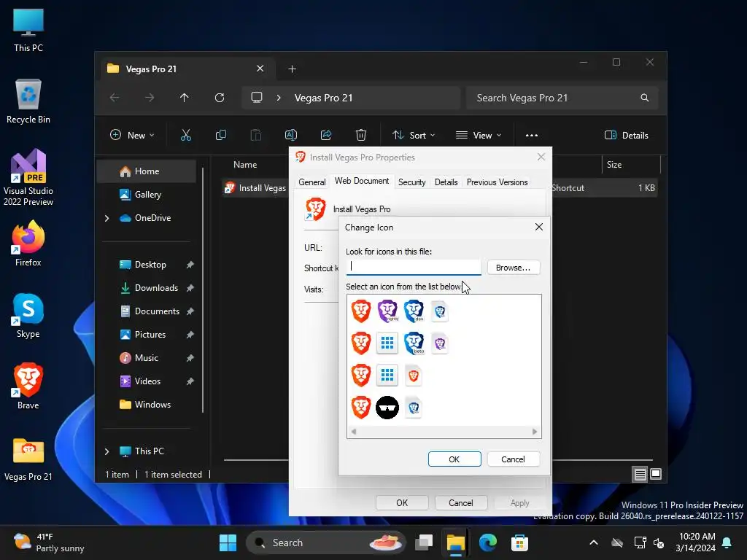Toggle the Details pane in Explorer
The width and height of the screenshot is (747, 560).
pos(626,135)
